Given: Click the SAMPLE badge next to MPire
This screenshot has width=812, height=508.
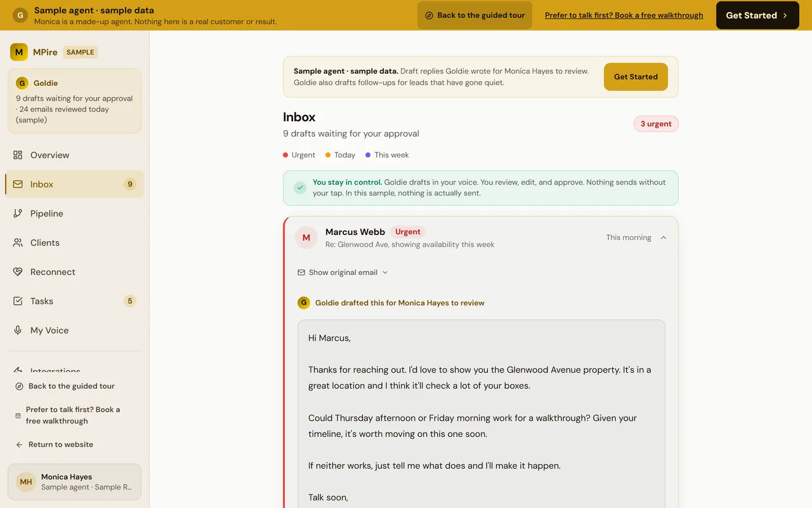Looking at the screenshot, I should (81, 52).
